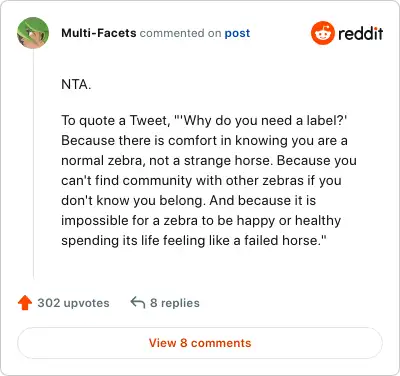Open the Multi-Facets profile avatar
Image resolution: width=400 pixels, height=376 pixels.
click(33, 33)
